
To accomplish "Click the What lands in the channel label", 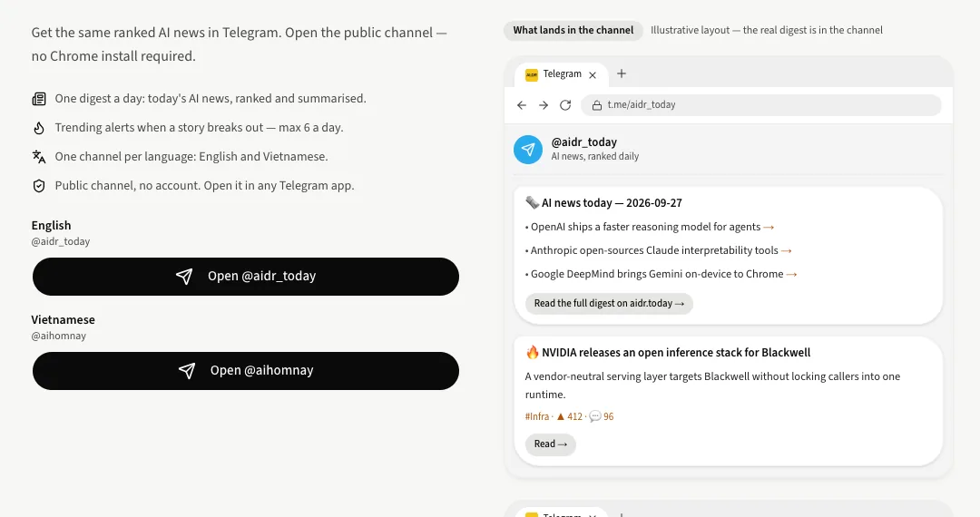I will coord(573,30).
